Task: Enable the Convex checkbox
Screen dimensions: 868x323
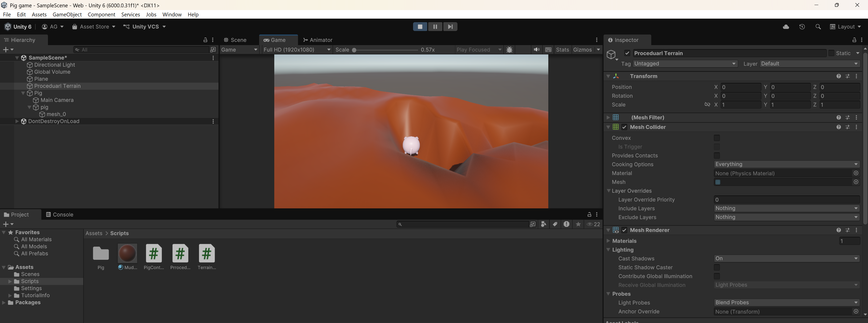Action: (717, 138)
